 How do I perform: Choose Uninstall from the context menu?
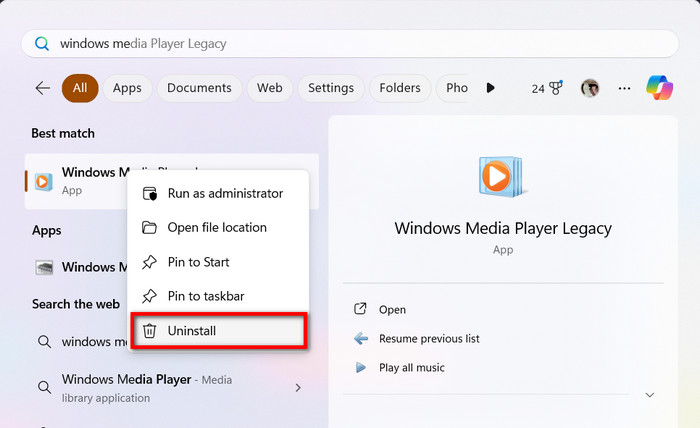coord(218,331)
